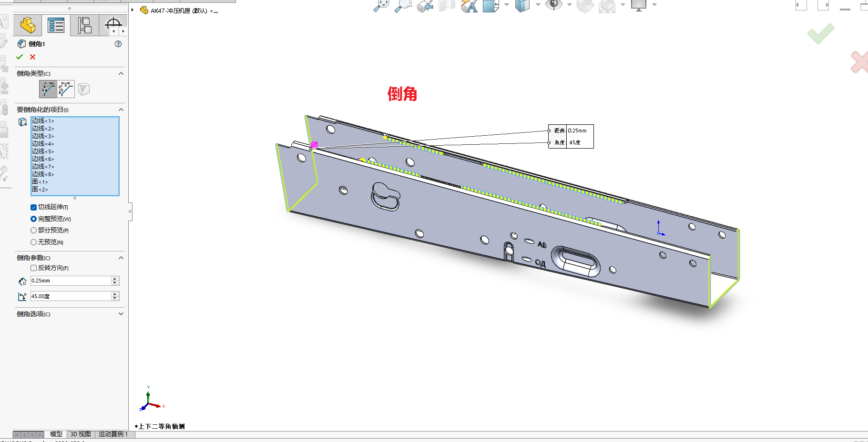Open dropdown arrow beside View Settings monitor
The height and width of the screenshot is (442, 868).
pos(654,5)
